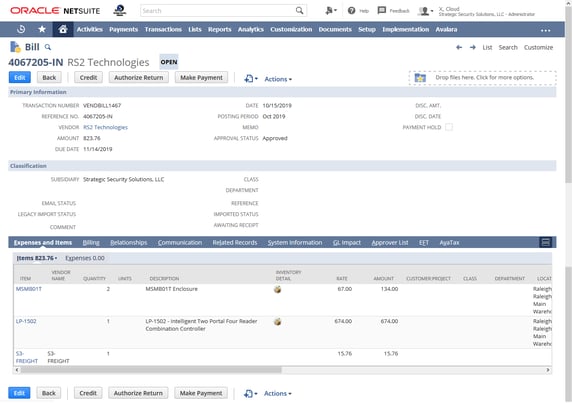Go to next record arrow

tap(472, 47)
